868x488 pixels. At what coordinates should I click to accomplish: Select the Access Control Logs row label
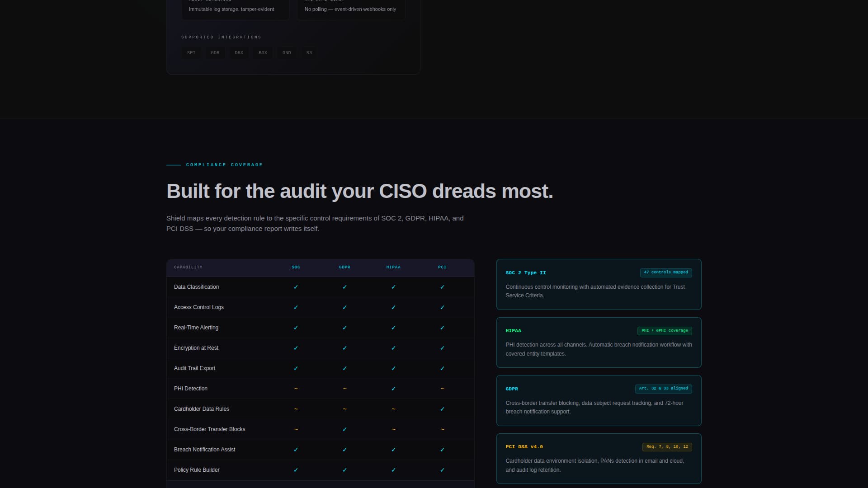coord(199,307)
